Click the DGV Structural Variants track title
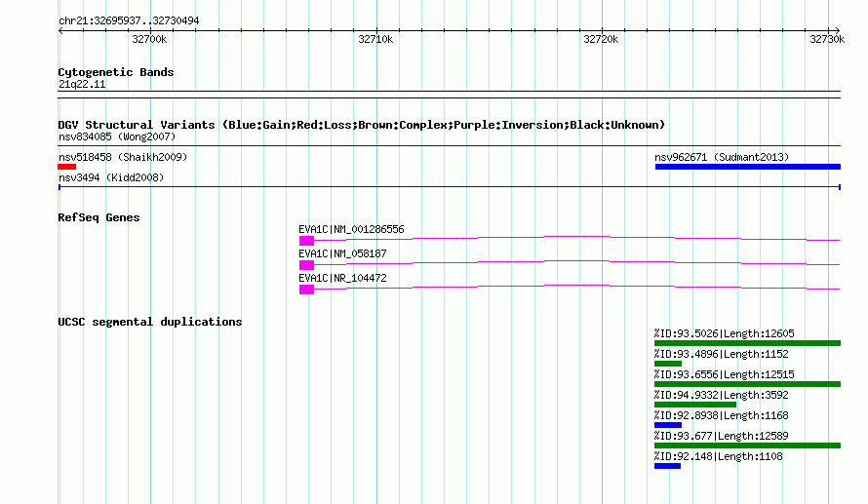Viewport: 868px width, 504px height. [x=362, y=125]
